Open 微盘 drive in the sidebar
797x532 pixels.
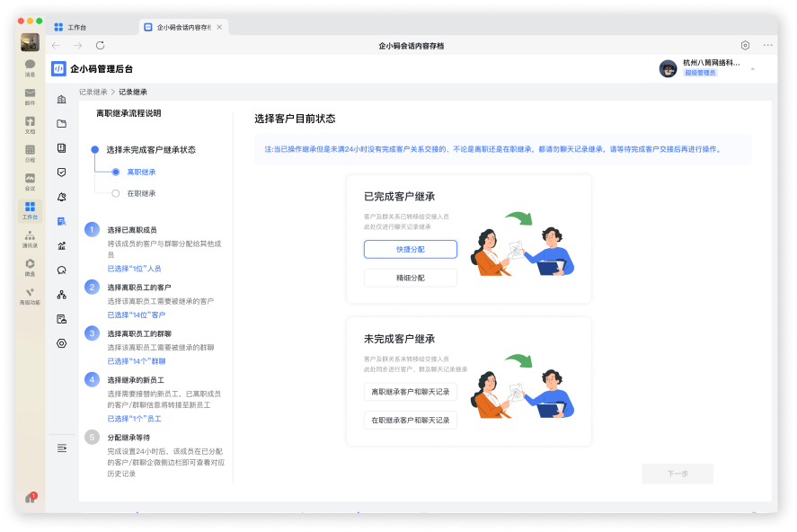point(30,267)
